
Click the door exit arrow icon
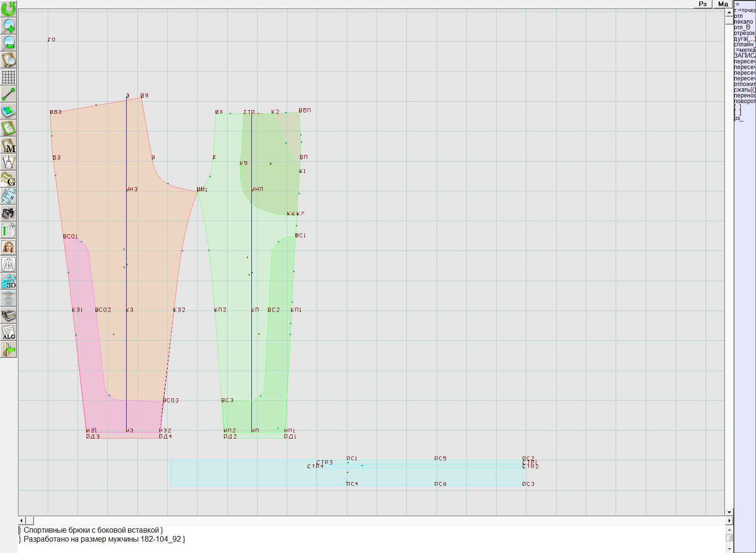9,350
